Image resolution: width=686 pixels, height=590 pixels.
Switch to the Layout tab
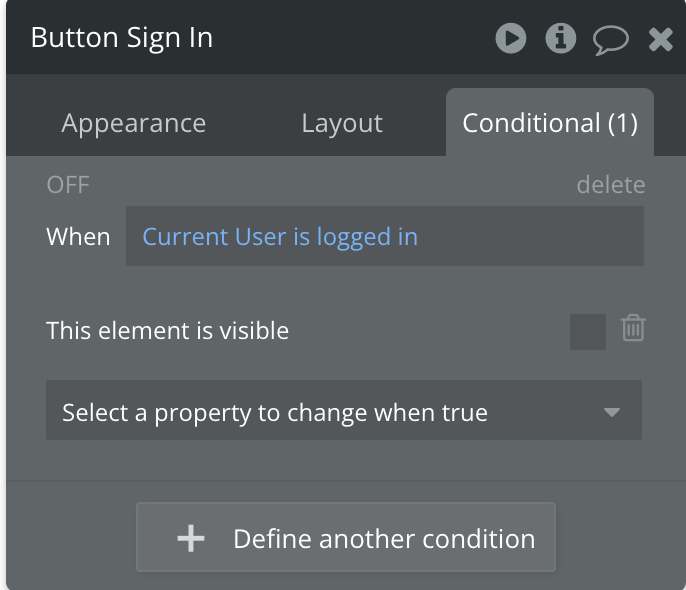point(342,123)
